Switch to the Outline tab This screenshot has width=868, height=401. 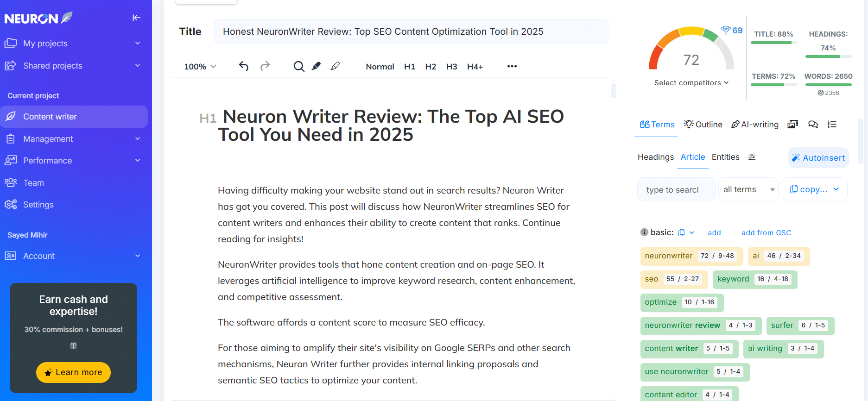coord(703,124)
